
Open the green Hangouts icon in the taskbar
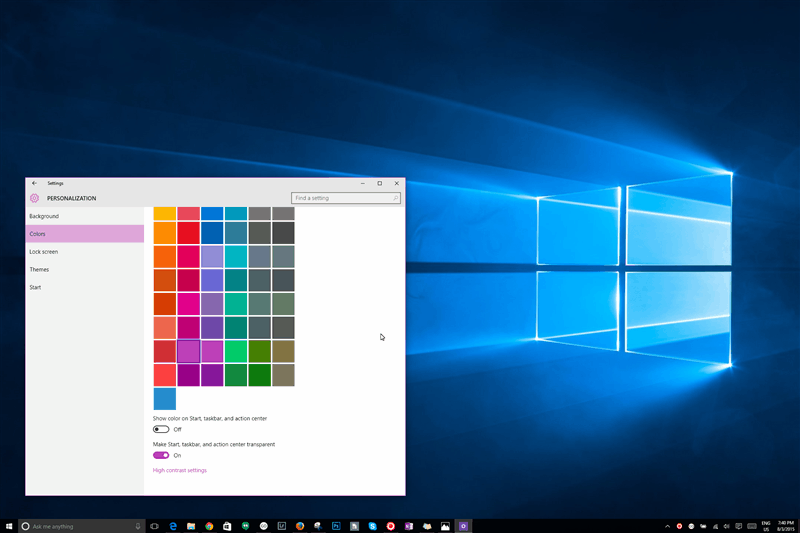pyautogui.click(x=245, y=526)
